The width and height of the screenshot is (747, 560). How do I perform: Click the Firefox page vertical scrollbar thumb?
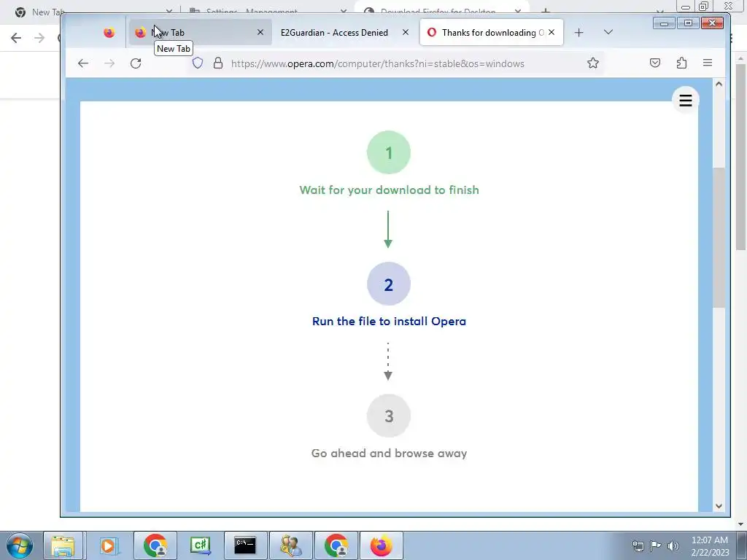[719, 237]
